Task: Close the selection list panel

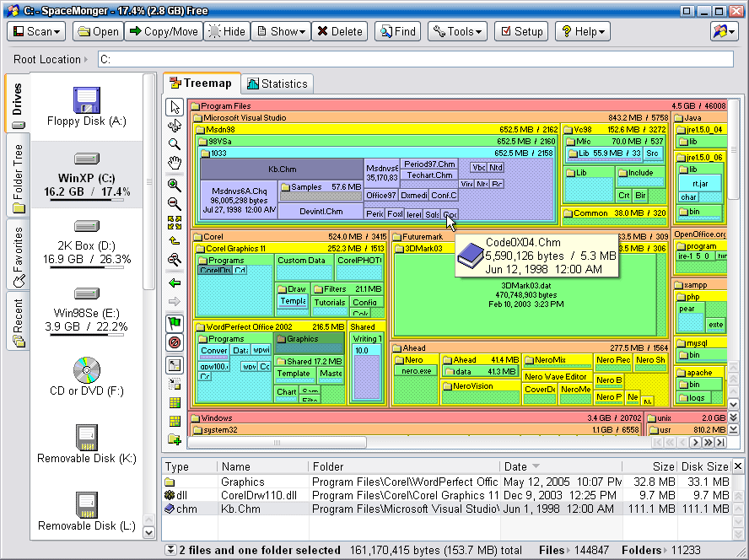Action: point(738,466)
